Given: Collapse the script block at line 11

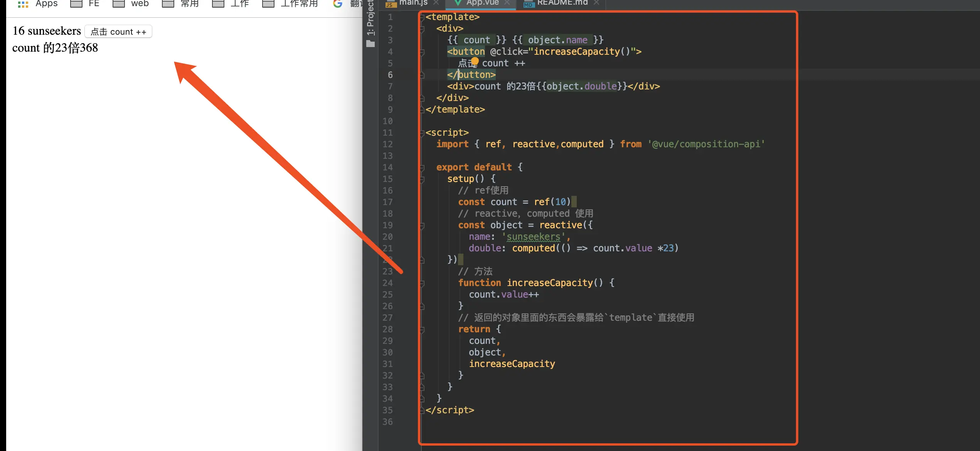Looking at the screenshot, I should click(422, 133).
